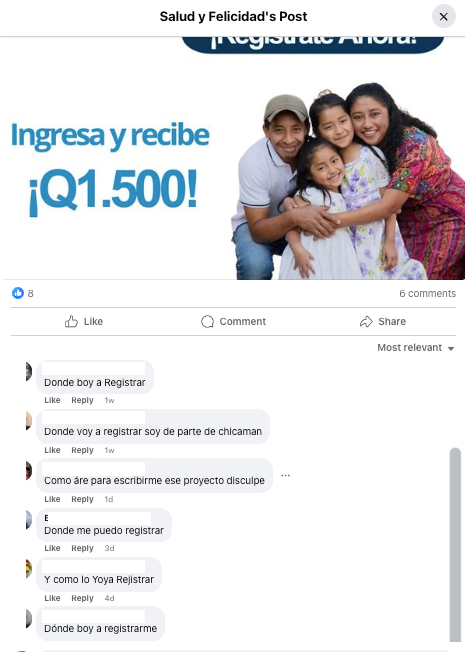465x652 pixels.
Task: Click the 4d timestamp under the Yoya comment
Action: pos(109,598)
